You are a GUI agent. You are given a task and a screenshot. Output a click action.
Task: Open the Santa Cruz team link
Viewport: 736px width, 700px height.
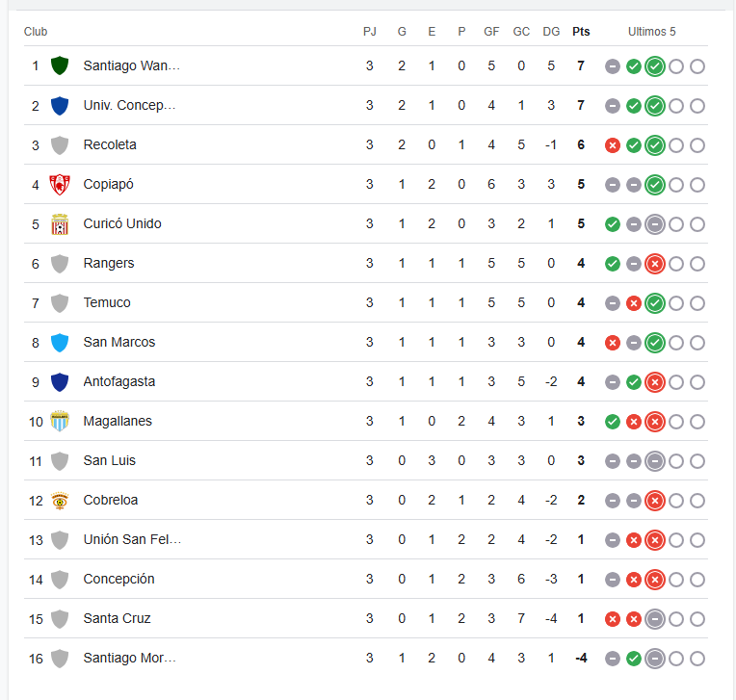(117, 618)
